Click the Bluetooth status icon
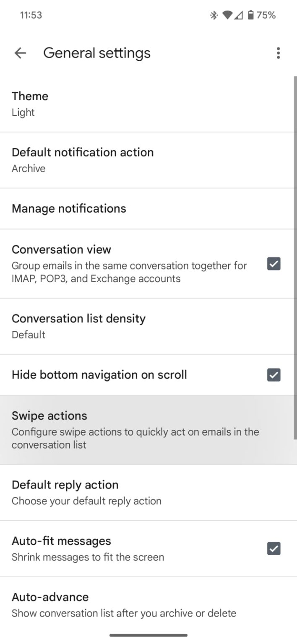Image resolution: width=297 pixels, height=644 pixels. click(214, 15)
